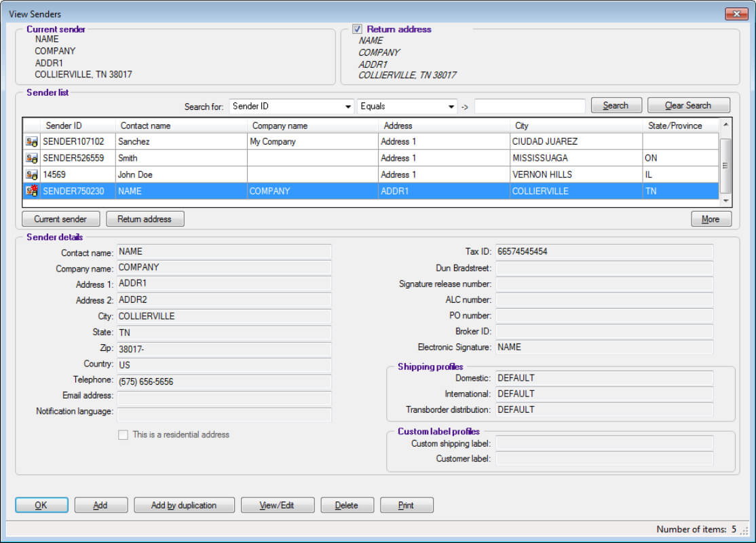
Task: Click the sender list scroll up arrow
Action: (725, 124)
